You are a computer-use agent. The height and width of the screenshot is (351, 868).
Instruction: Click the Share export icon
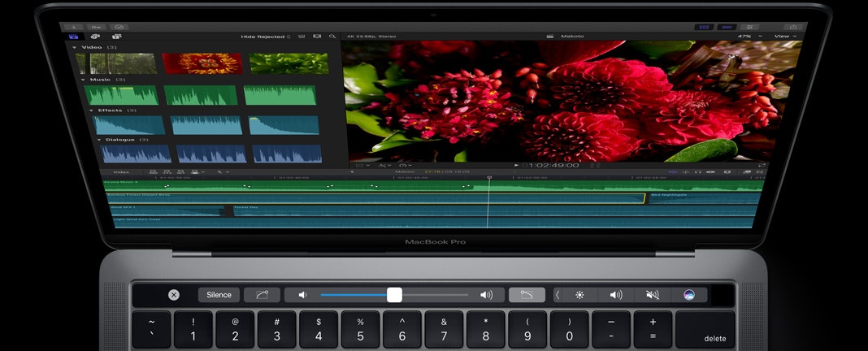792,27
